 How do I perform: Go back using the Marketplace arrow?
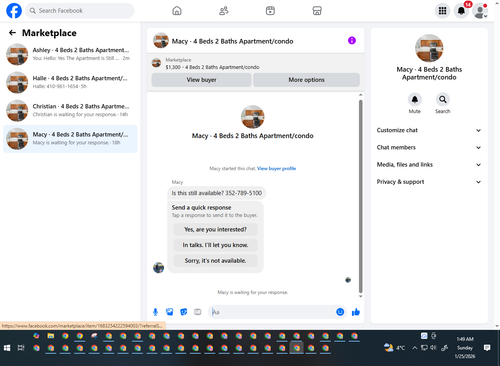(12, 33)
